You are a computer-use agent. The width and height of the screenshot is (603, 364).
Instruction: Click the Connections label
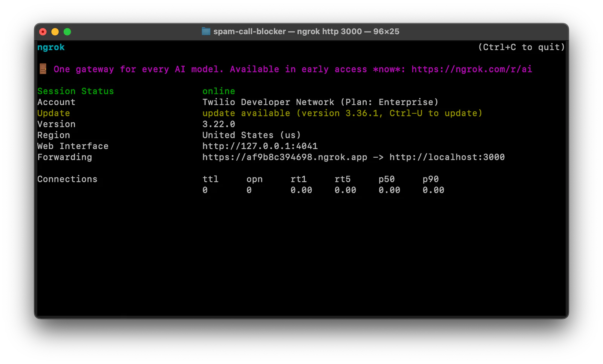(67, 179)
